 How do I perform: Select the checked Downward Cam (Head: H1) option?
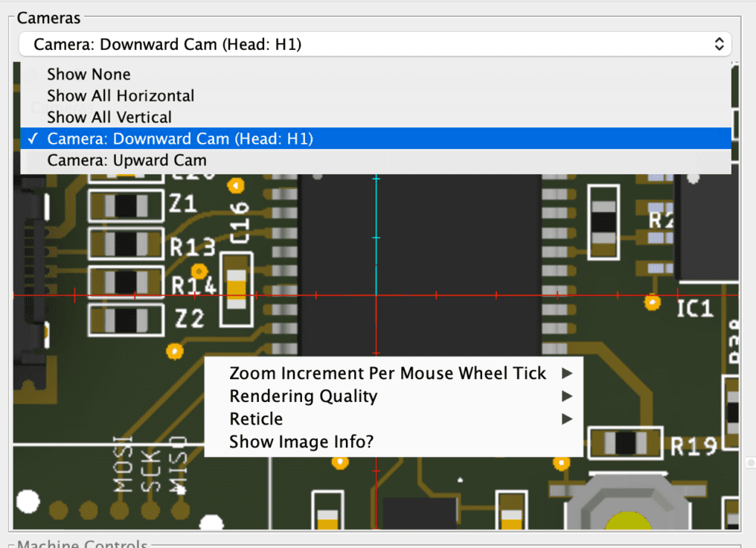(375, 138)
